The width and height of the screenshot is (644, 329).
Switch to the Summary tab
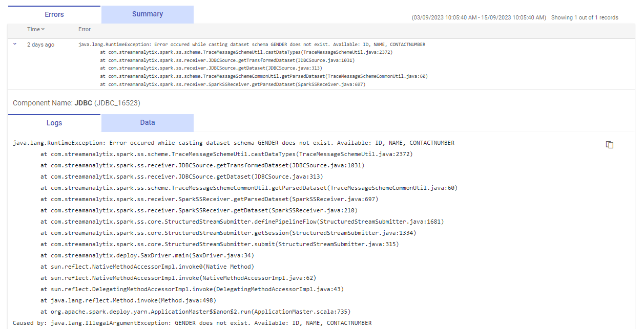[147, 14]
